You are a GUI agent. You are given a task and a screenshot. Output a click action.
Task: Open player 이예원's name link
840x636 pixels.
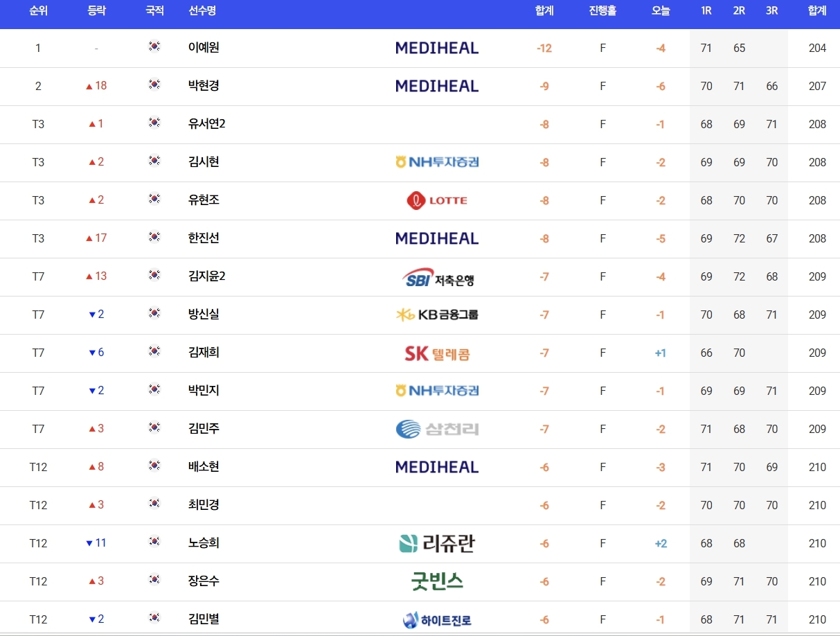coord(204,48)
